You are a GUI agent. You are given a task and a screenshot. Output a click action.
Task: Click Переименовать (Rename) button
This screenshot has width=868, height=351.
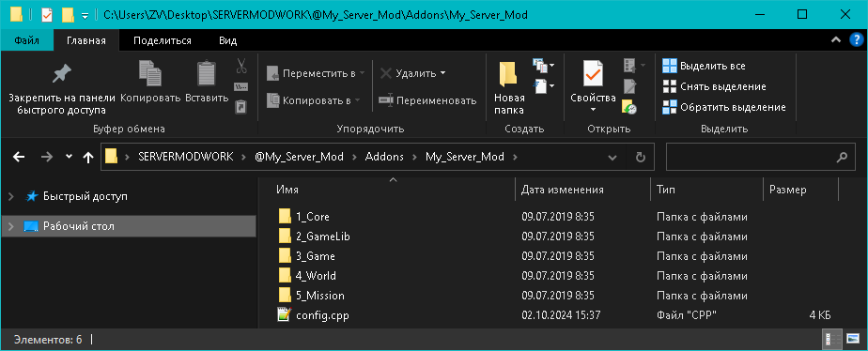(x=428, y=100)
